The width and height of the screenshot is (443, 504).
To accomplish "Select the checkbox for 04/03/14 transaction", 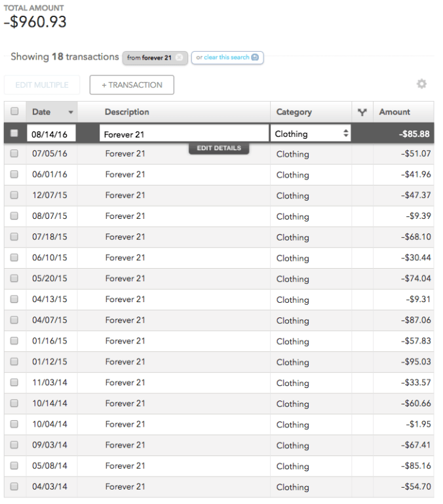I will coord(14,486).
